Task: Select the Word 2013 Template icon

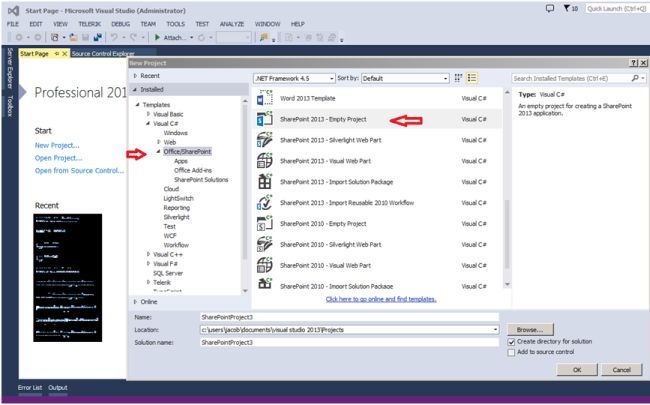Action: [x=264, y=98]
